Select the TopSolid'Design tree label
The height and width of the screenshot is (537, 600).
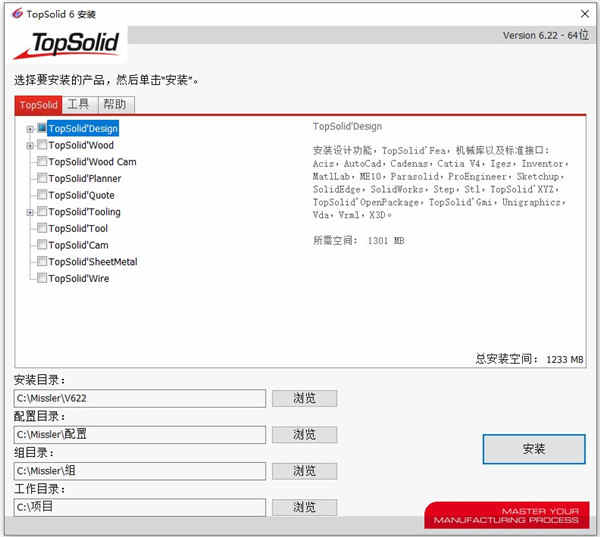point(83,129)
